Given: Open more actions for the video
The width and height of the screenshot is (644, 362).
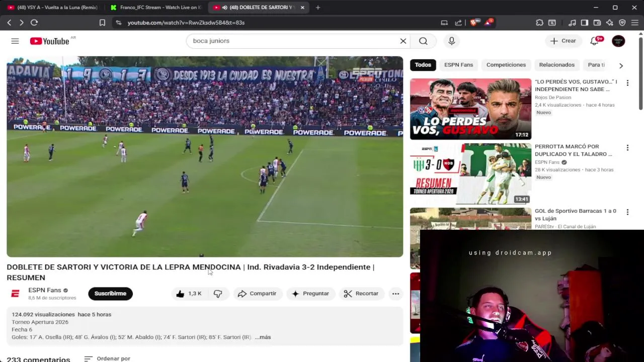Looking at the screenshot, I should click(395, 294).
